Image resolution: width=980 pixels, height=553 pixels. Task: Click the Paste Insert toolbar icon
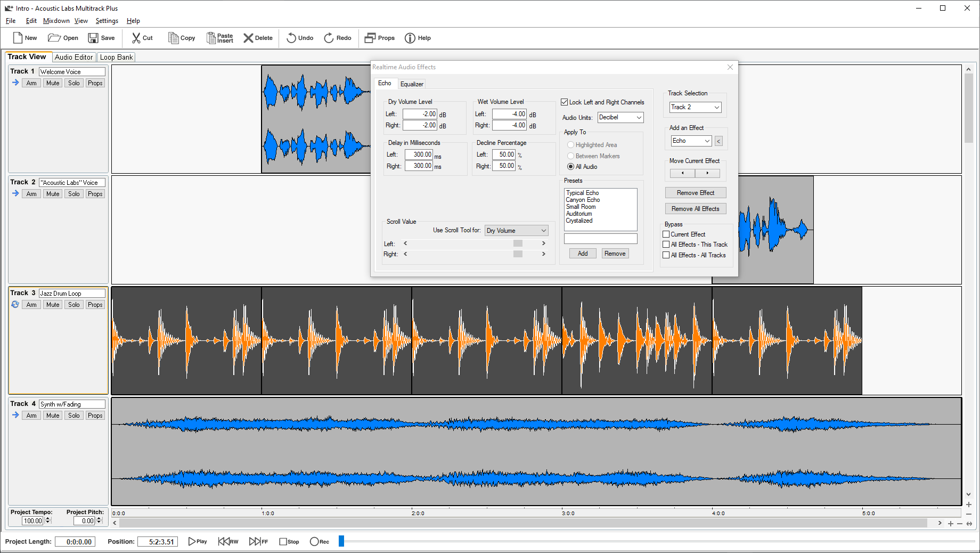click(211, 38)
